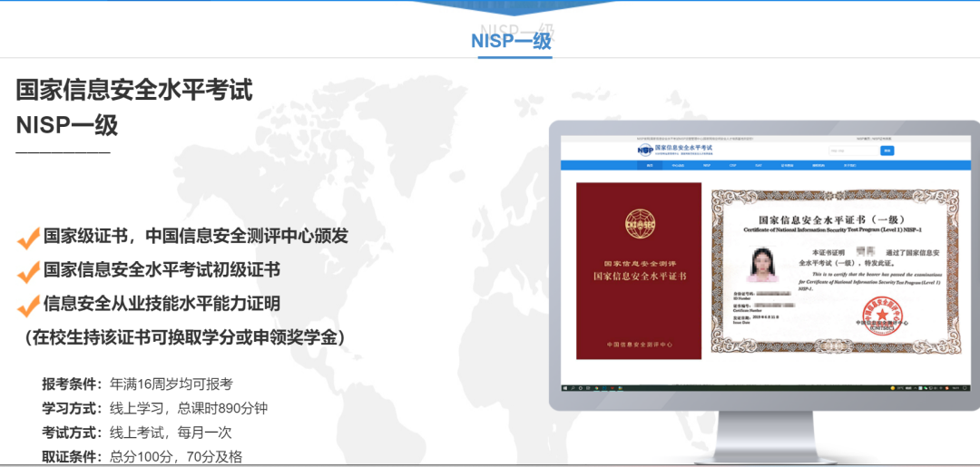
Task: Focus the search field on the monitor website
Action: point(854,151)
